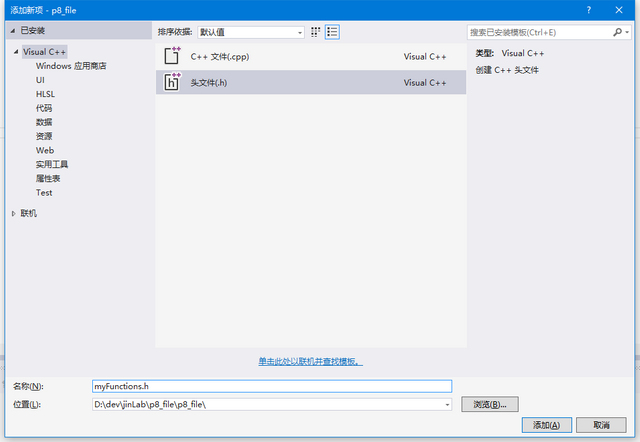Click the search magnifier icon
This screenshot has height=442, width=640.
pyautogui.click(x=617, y=32)
